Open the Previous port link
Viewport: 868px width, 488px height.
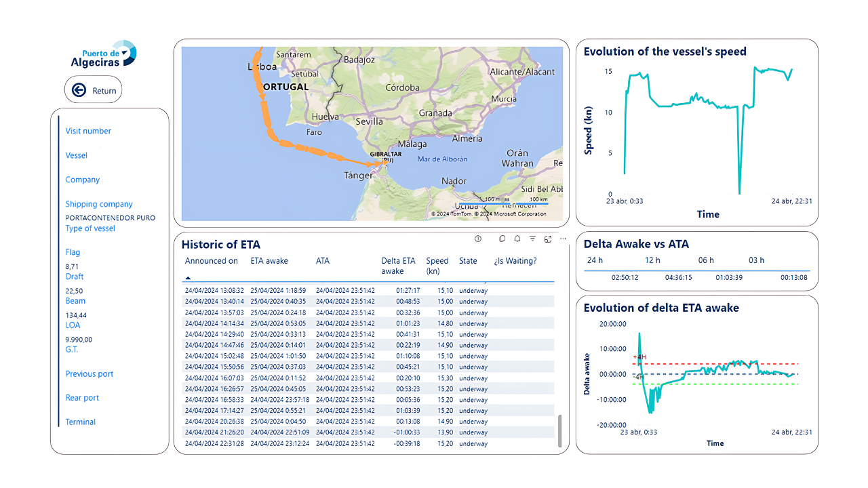89,373
